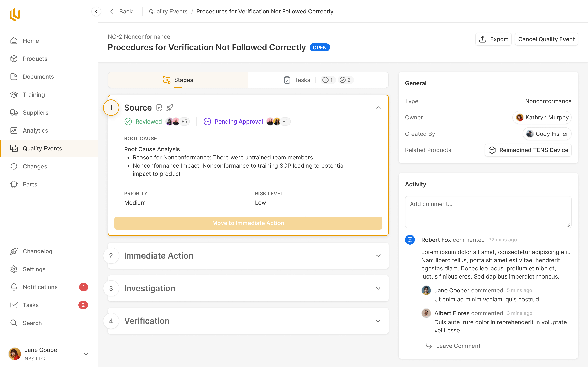Open Notifications with one unread badge
The image size is (588, 367).
pyautogui.click(x=40, y=287)
